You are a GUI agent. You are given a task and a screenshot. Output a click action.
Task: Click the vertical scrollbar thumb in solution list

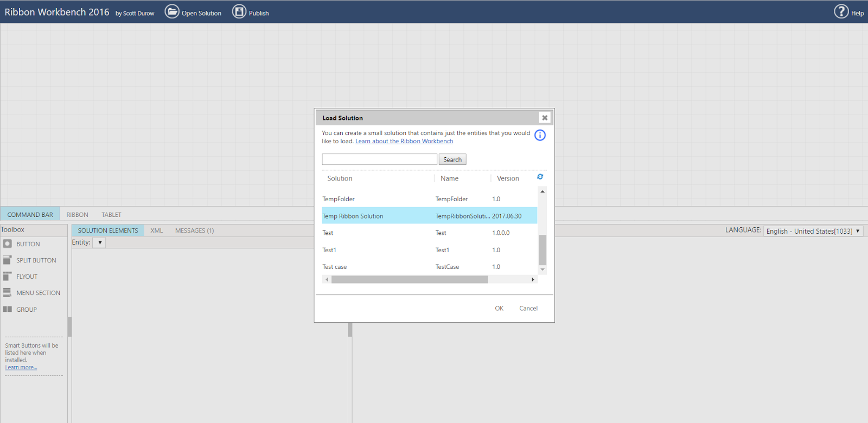pyautogui.click(x=542, y=250)
